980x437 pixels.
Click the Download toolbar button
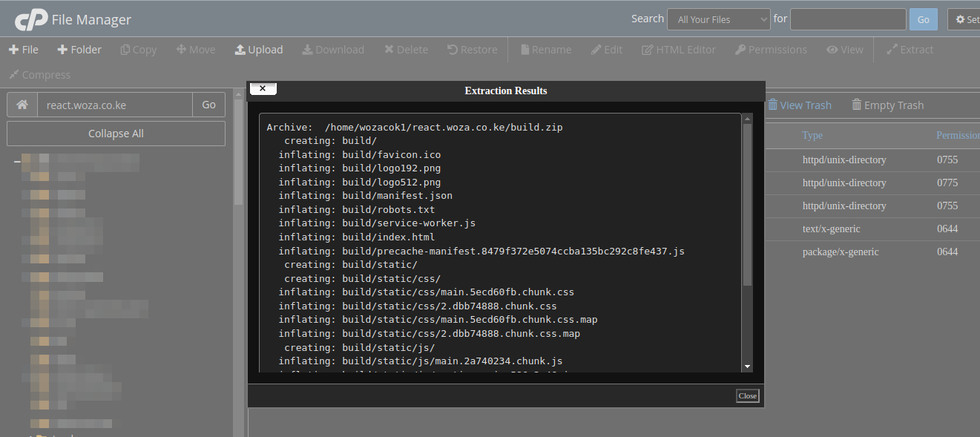pos(333,50)
